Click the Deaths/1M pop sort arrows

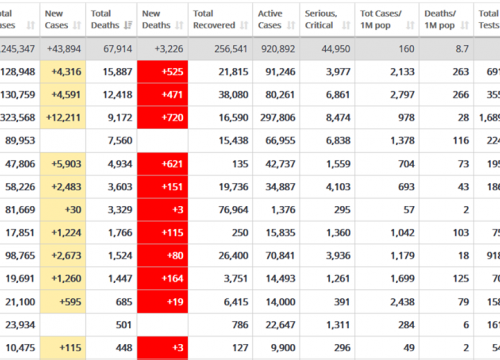[x=465, y=25]
